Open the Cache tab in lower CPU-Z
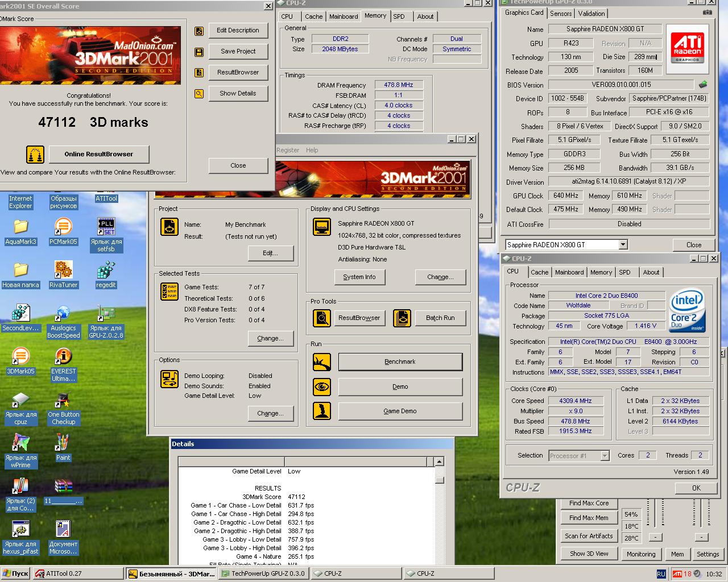 point(540,272)
